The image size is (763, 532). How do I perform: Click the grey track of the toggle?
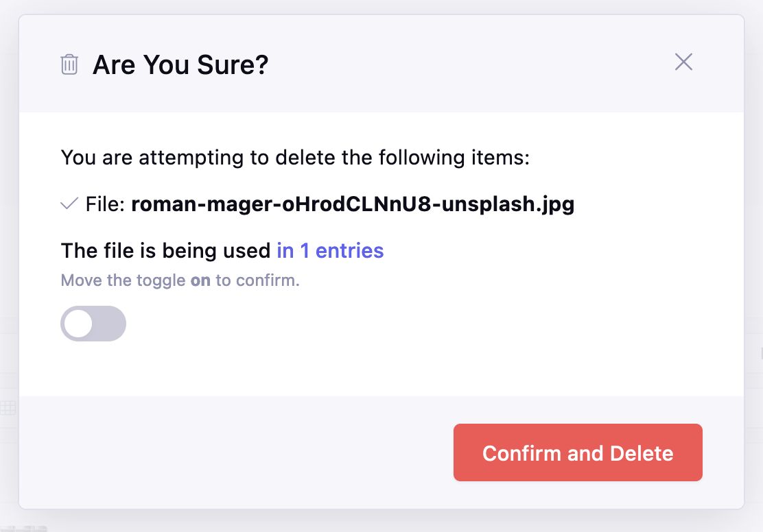pos(110,324)
